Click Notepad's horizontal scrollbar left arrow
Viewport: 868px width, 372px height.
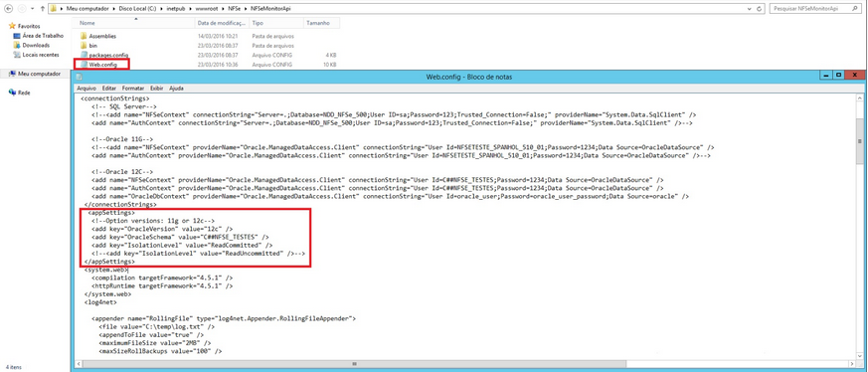79,364
